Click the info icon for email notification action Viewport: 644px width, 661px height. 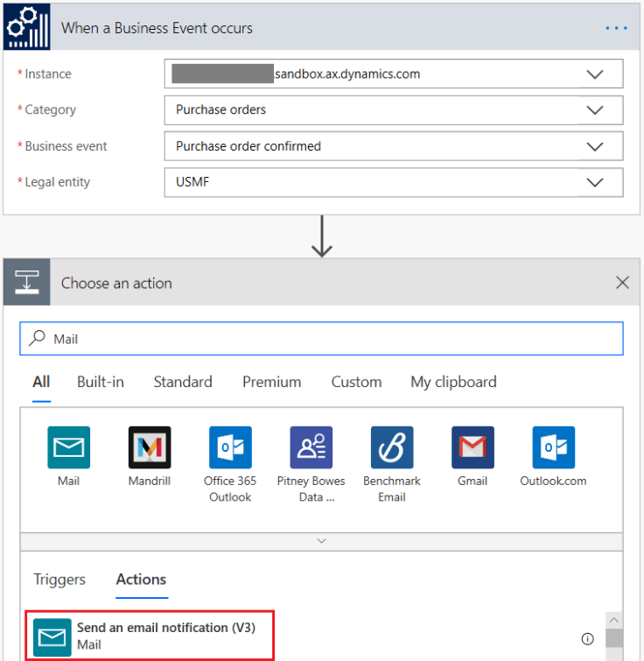[x=587, y=638]
